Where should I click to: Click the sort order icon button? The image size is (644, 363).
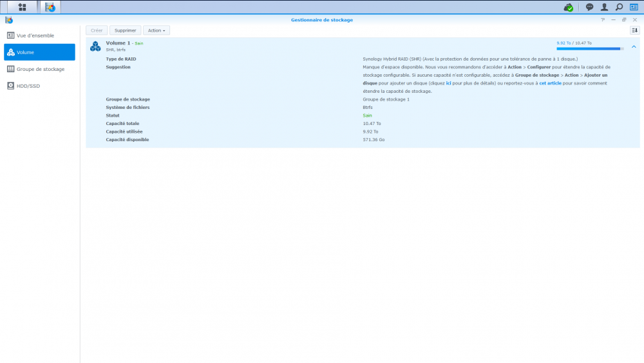[x=634, y=30]
